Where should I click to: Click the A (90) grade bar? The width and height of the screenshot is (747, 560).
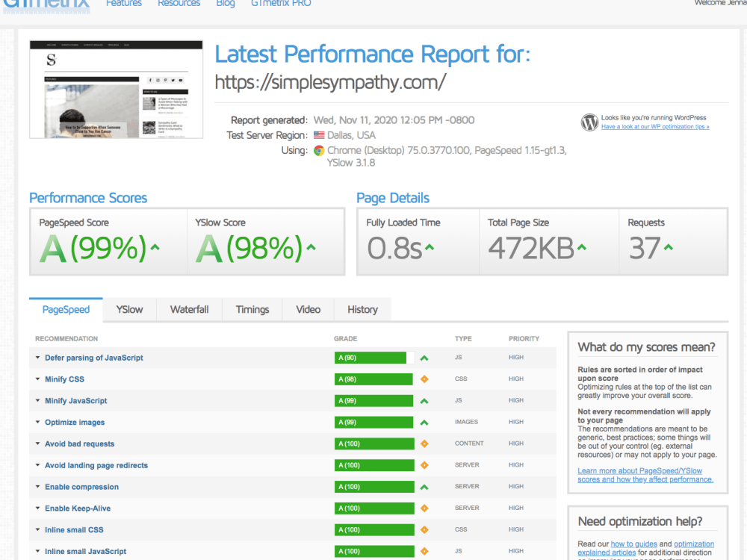pos(374,358)
